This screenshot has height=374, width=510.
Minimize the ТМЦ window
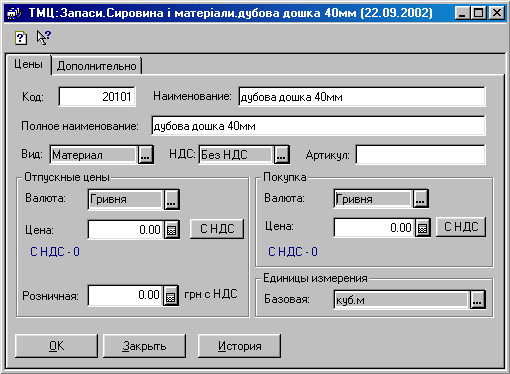tap(462, 13)
